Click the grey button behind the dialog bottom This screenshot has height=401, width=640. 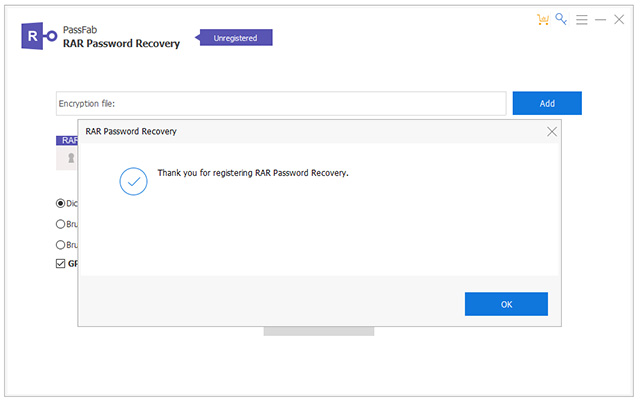(319, 331)
